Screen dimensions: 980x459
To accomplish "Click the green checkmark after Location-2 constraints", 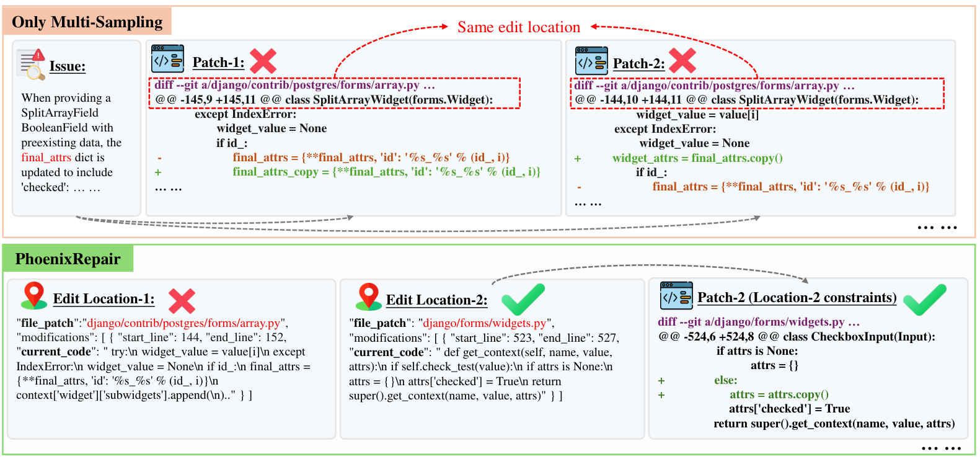I will tap(925, 300).
